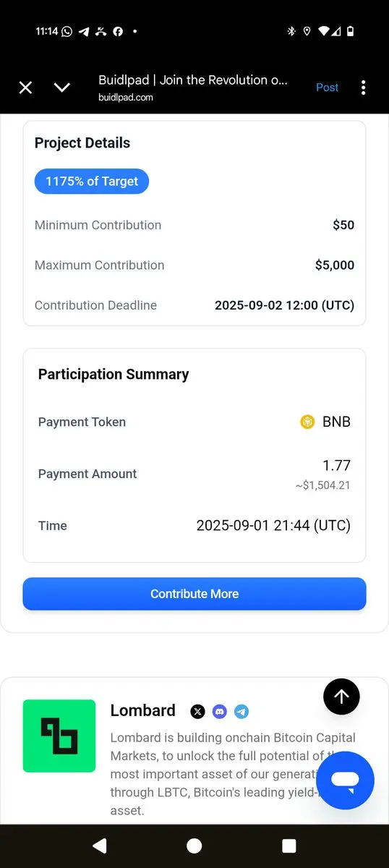Tap the Participation Summary heading
This screenshot has width=389, height=868.
pos(114,375)
